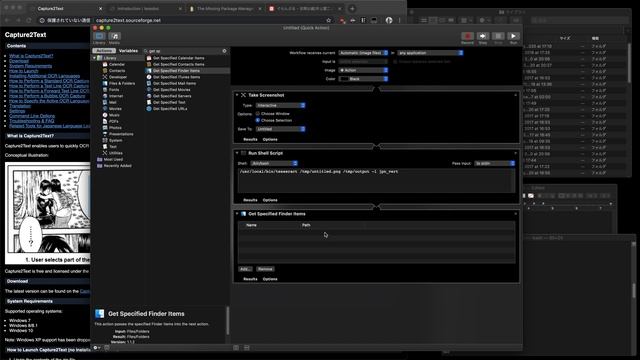Click the Stop toolbar button
This screenshot has height=360, width=640.
498,36
